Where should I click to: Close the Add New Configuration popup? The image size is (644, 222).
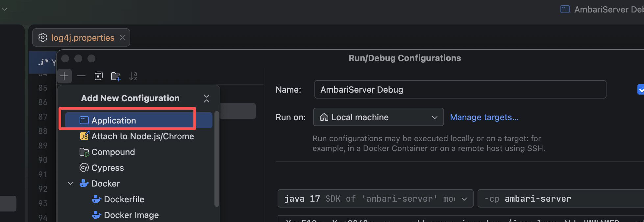coord(206,99)
